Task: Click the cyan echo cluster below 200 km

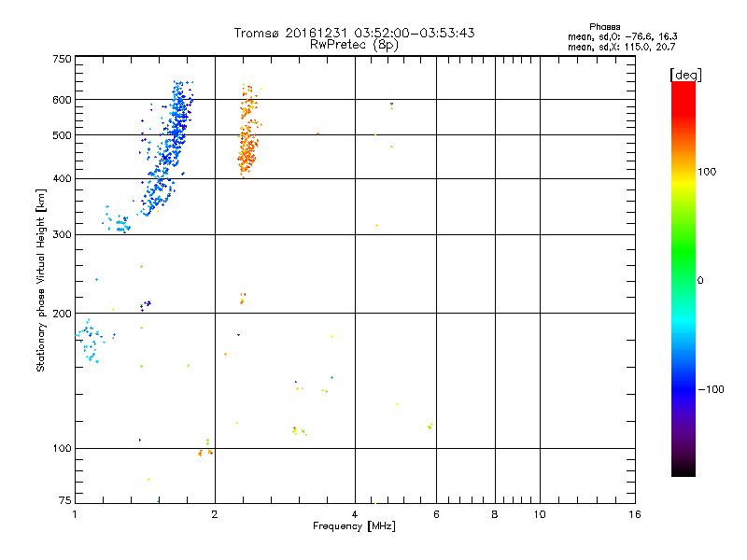Action: pos(91,341)
